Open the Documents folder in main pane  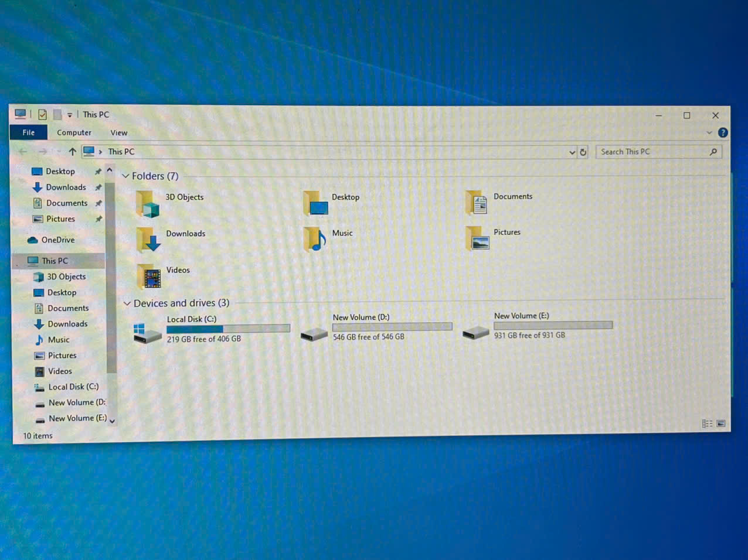(477, 203)
